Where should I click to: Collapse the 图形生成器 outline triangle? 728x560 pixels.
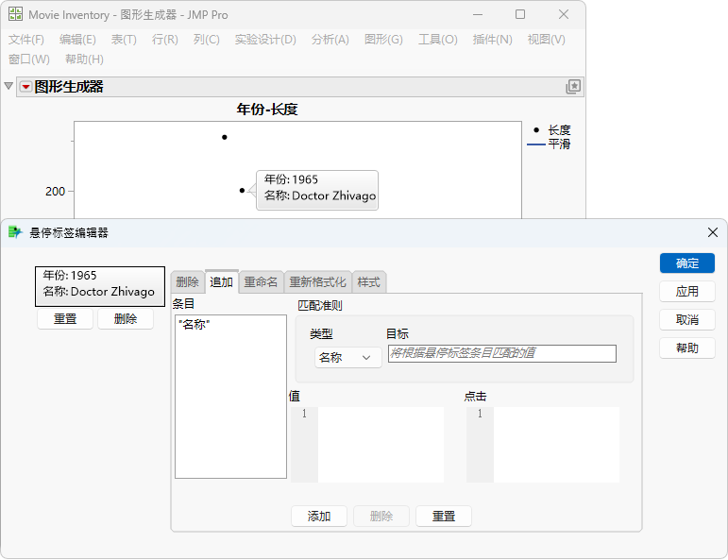tap(8, 86)
